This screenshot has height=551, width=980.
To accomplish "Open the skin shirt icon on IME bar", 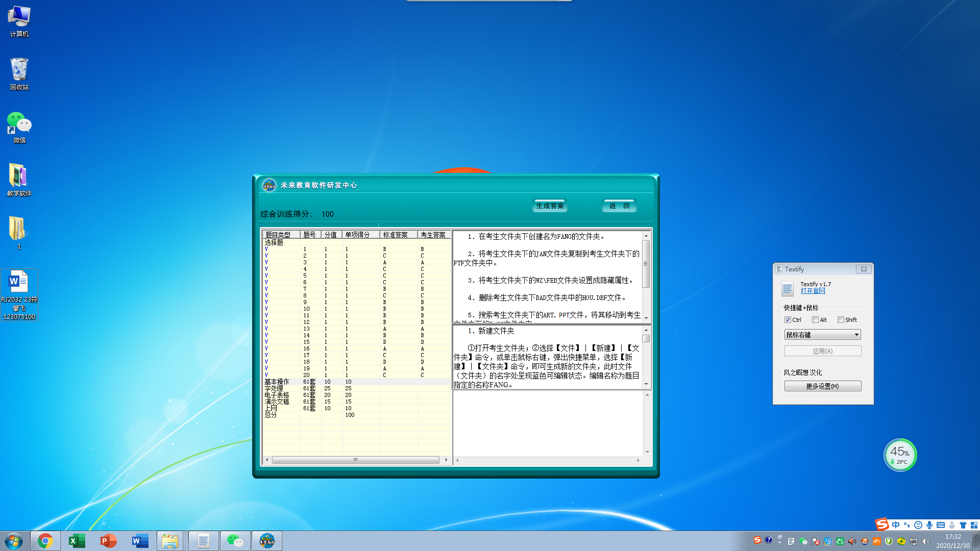I will click(x=963, y=525).
